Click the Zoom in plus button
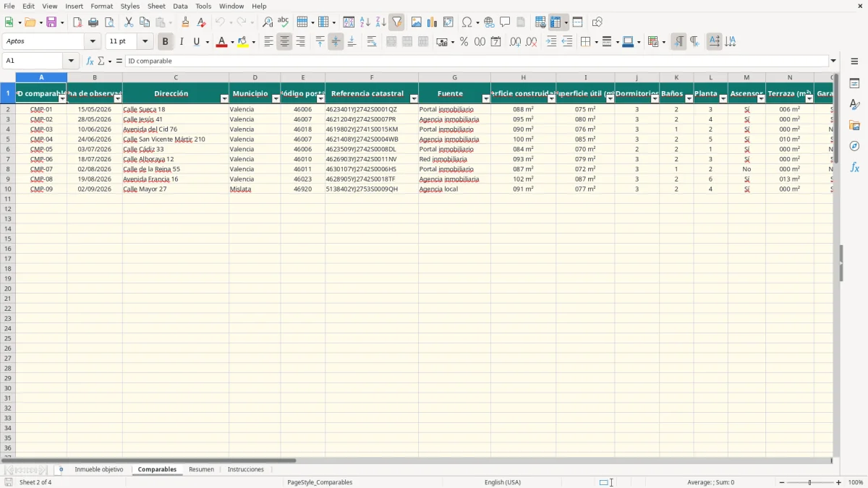This screenshot has width=868, height=488. point(839,482)
